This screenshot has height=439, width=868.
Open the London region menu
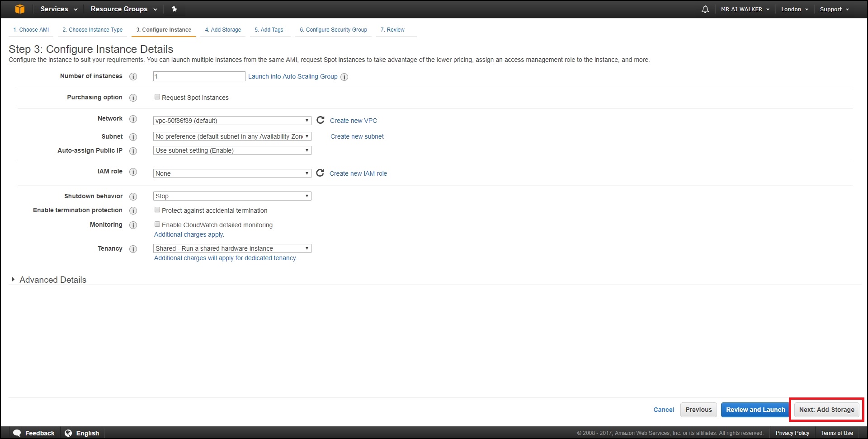[795, 9]
